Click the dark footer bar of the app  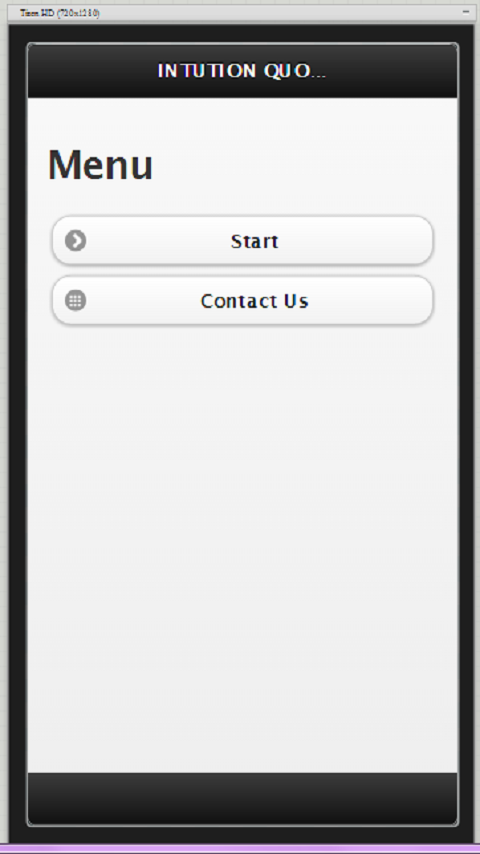[242, 798]
